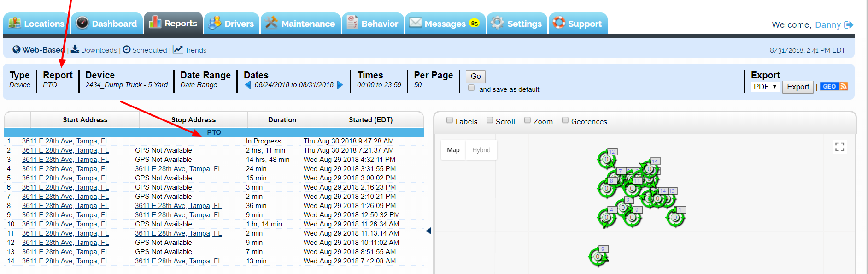The image size is (868, 274).
Task: Click the logout icon beside Danny
Action: pos(849,24)
